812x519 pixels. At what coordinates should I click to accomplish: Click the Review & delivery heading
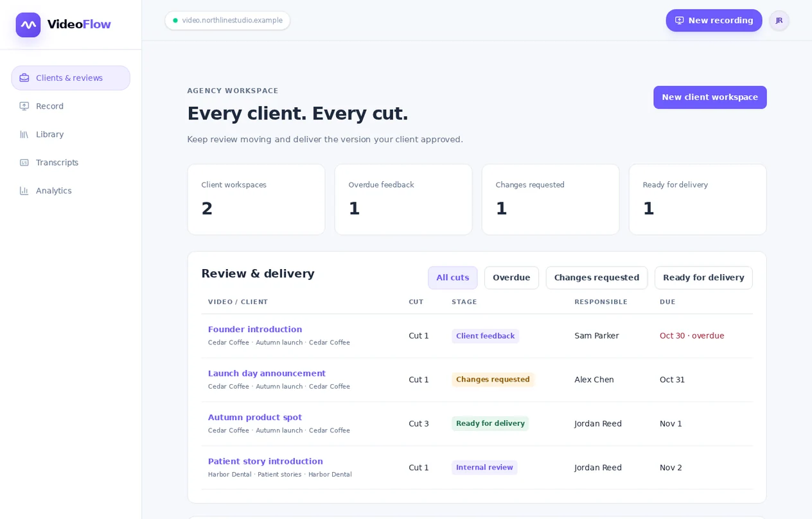click(x=258, y=274)
